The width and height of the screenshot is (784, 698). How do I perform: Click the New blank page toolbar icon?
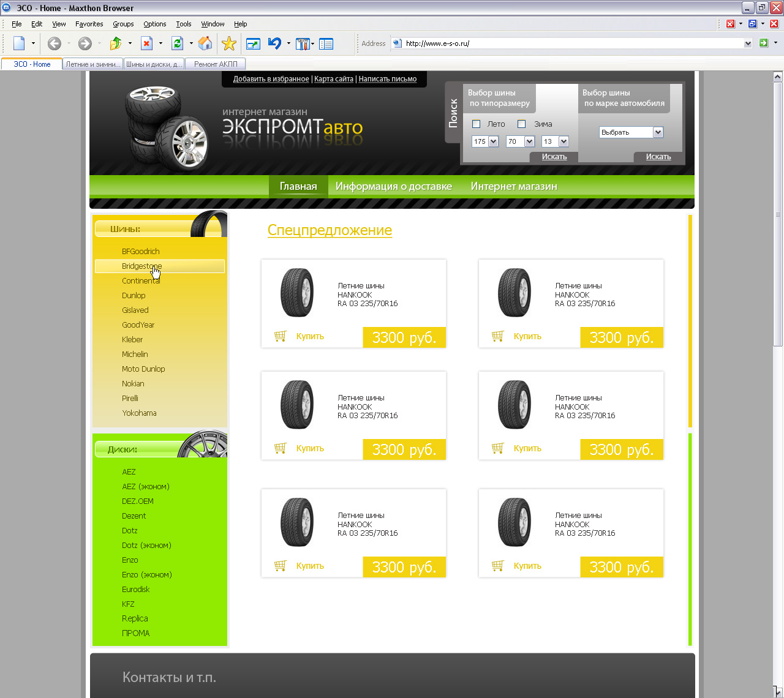(19, 43)
